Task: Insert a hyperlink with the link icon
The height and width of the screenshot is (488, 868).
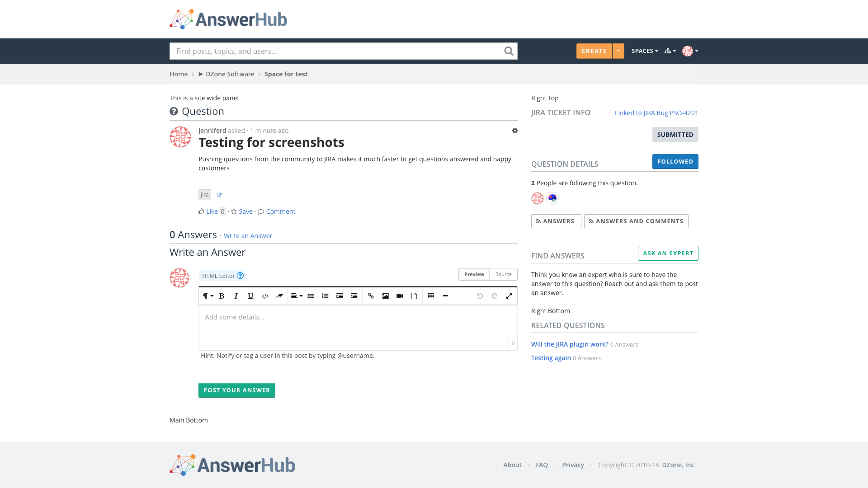Action: point(371,296)
